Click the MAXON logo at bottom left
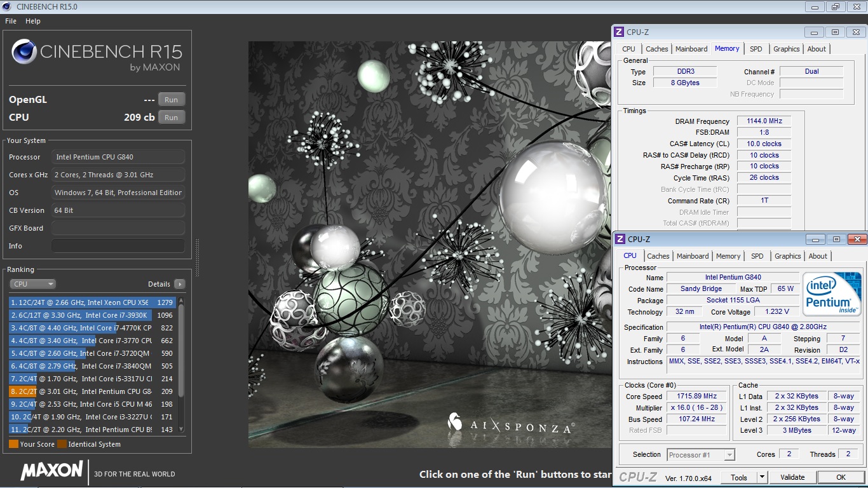This screenshot has width=868, height=488. pyautogui.click(x=52, y=471)
